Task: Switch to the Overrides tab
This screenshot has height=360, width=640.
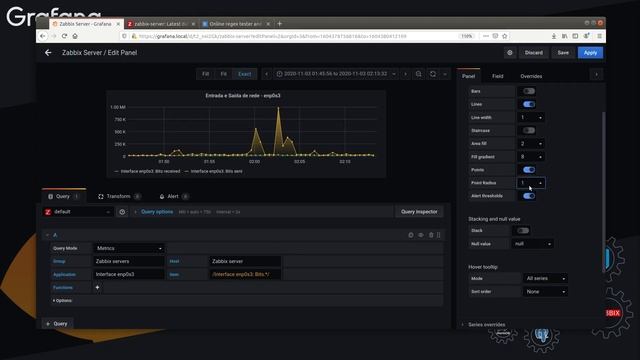Action: click(531, 76)
